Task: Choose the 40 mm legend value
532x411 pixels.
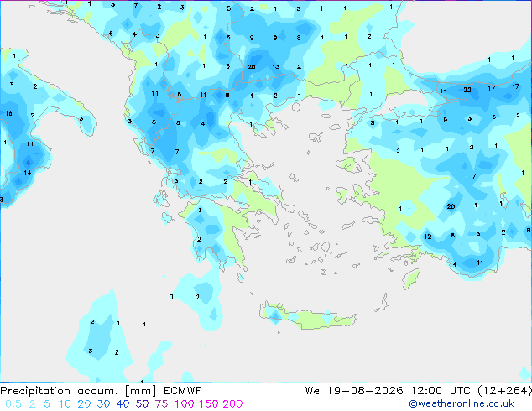Action: 123,404
